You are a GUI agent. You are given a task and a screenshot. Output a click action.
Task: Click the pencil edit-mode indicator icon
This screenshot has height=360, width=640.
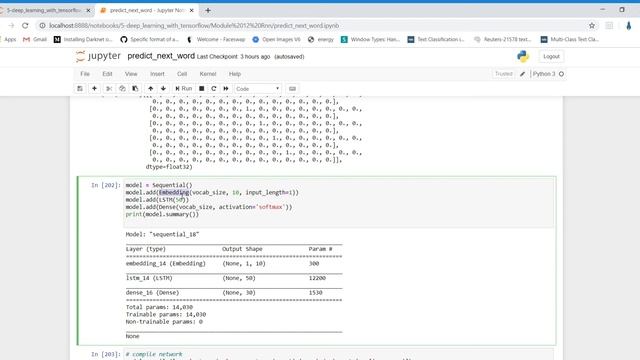522,74
